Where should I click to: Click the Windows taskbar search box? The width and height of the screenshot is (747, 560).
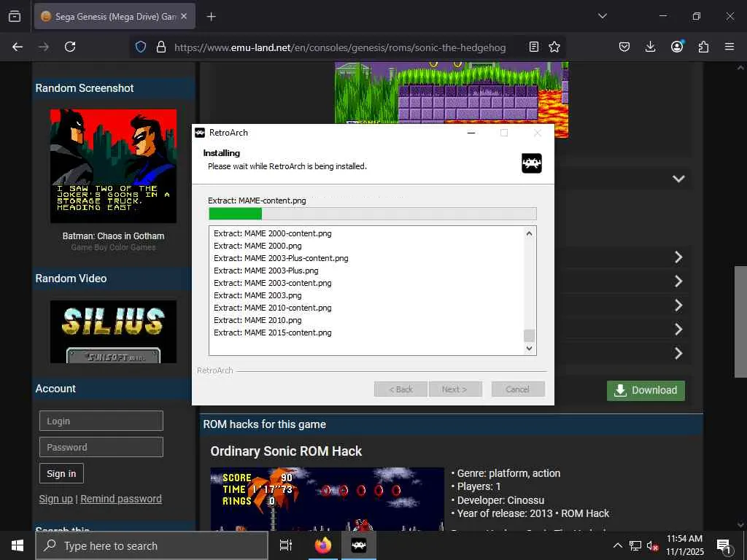click(x=152, y=545)
